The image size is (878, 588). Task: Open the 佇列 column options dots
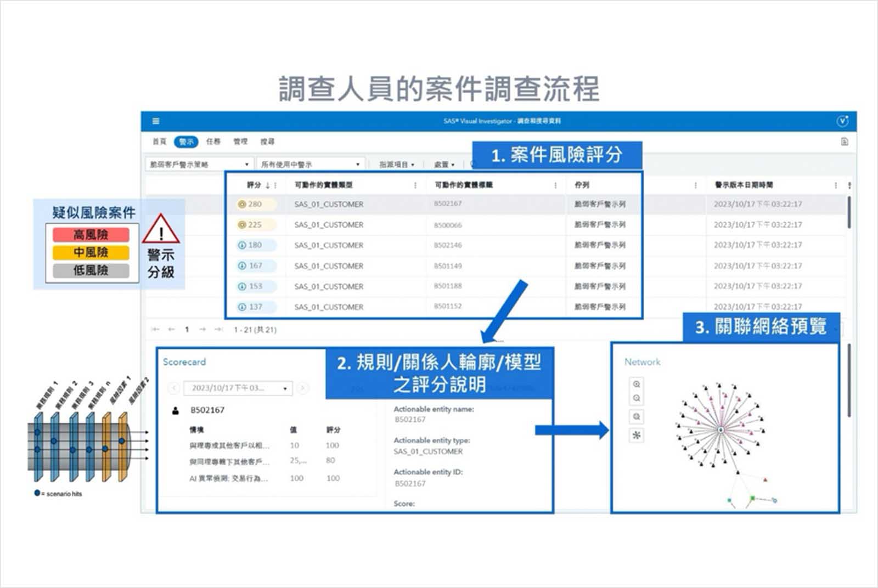695,185
